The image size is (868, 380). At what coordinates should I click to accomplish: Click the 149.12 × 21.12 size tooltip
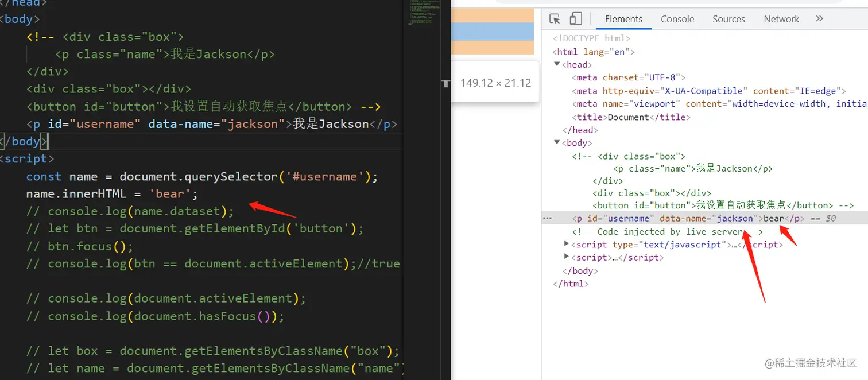coord(495,83)
